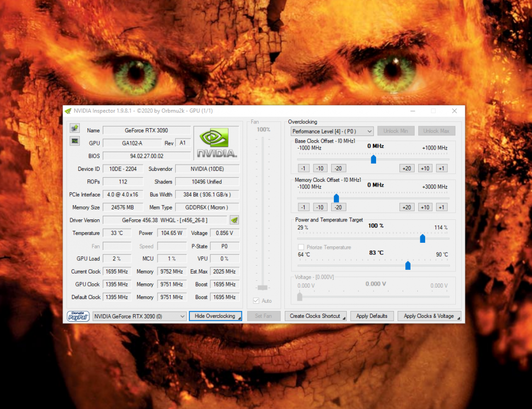Click Memory Clock Offset +10 button

pyautogui.click(x=425, y=207)
